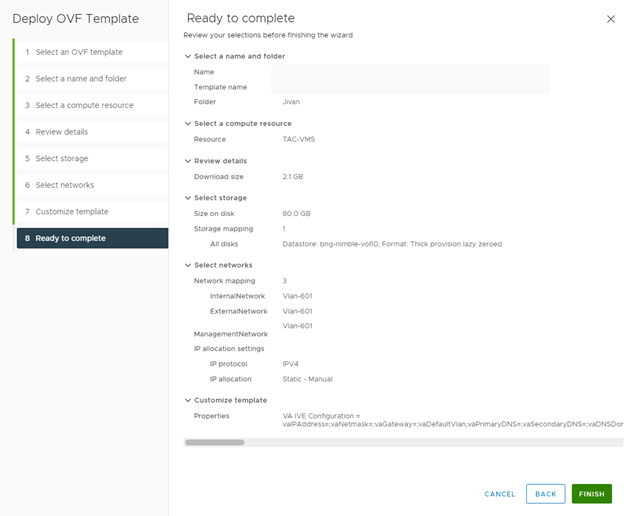Viewport: 624px width, 516px height.
Task: Collapse the Select a compute resource section
Action: point(188,124)
